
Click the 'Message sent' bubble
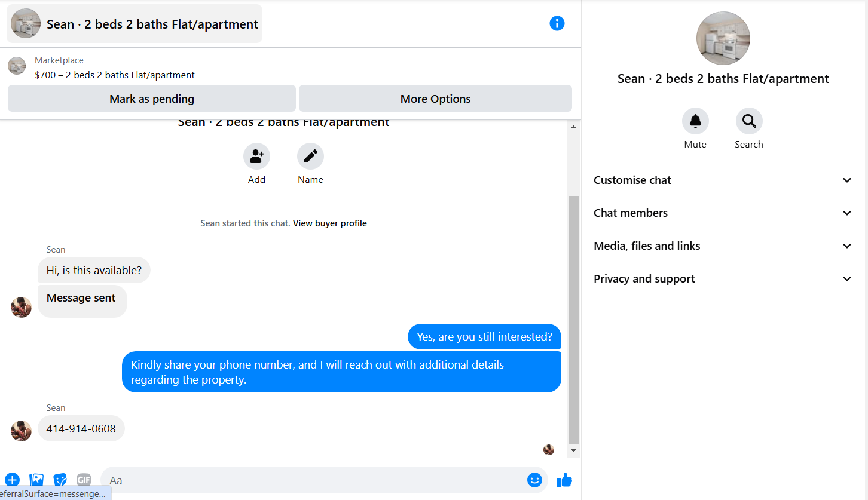click(82, 301)
